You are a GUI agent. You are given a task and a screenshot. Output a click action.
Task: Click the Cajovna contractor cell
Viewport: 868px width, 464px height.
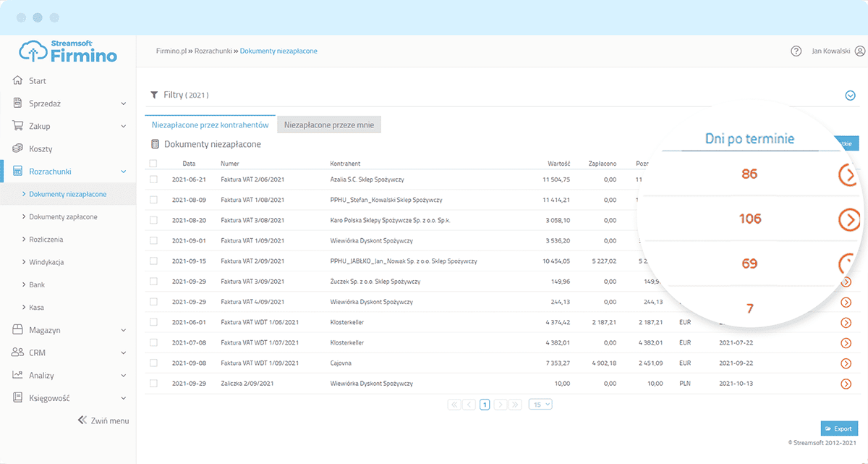341,363
